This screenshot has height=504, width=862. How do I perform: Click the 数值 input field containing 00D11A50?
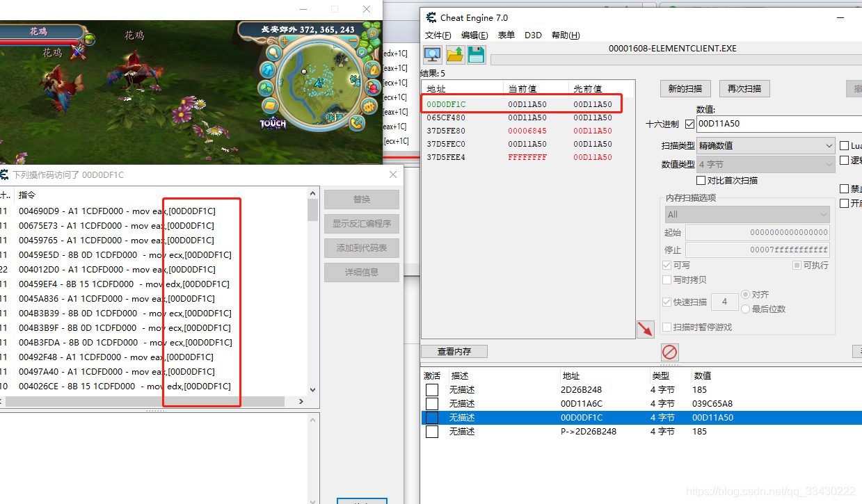[779, 124]
